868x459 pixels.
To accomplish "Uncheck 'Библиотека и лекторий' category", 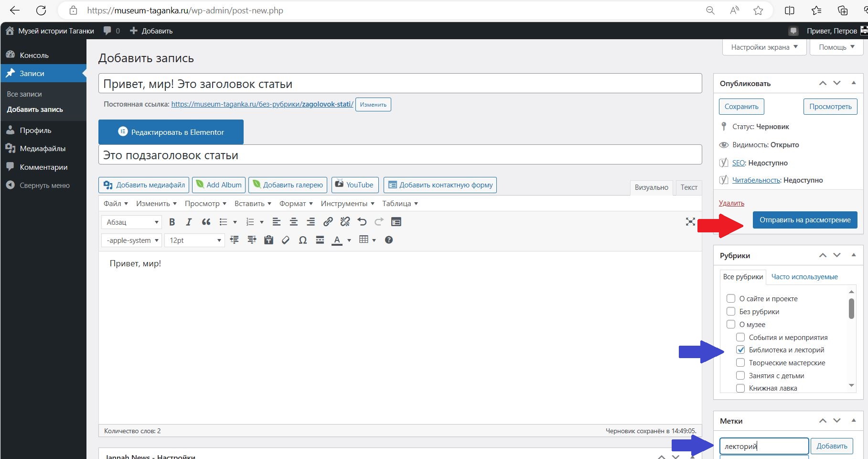I will 740,350.
